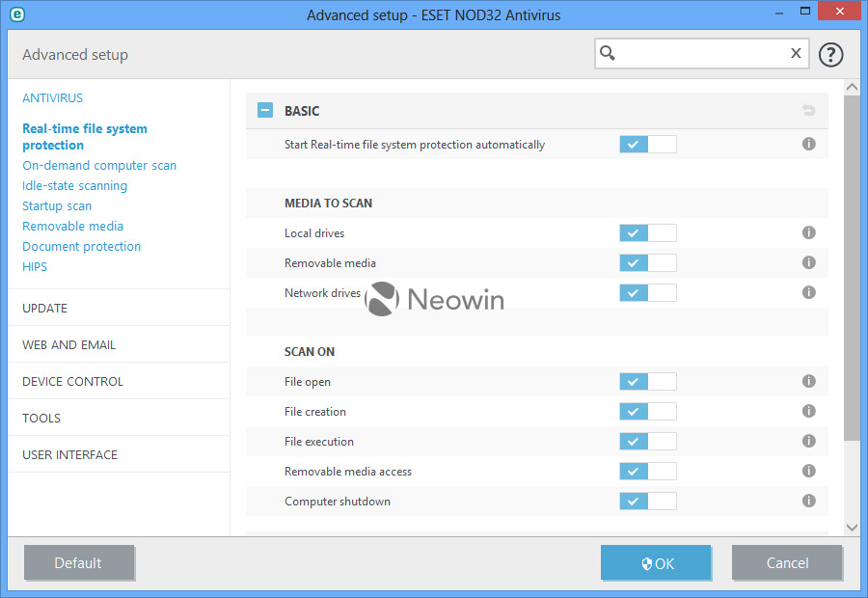The height and width of the screenshot is (598, 868).
Task: Click the revert arrow in BASIC header
Action: [x=809, y=110]
